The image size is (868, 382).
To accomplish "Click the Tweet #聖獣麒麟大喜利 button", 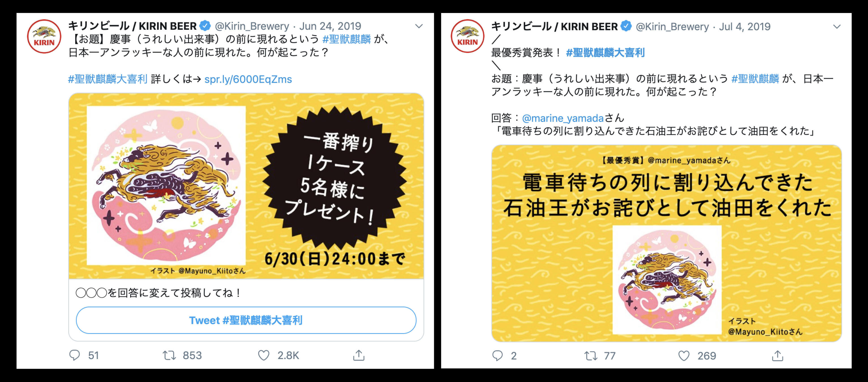I will coord(246,320).
